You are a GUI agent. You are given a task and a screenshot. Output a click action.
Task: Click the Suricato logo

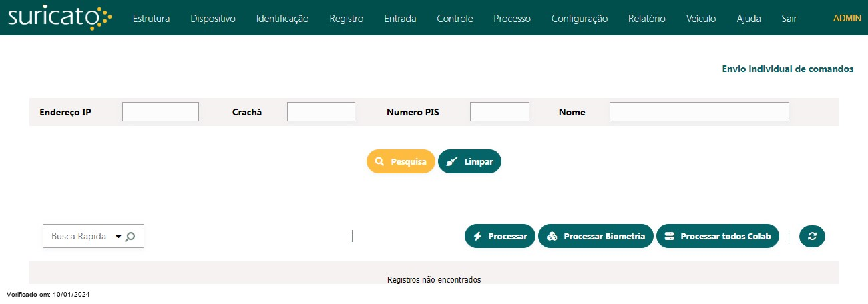tap(60, 18)
